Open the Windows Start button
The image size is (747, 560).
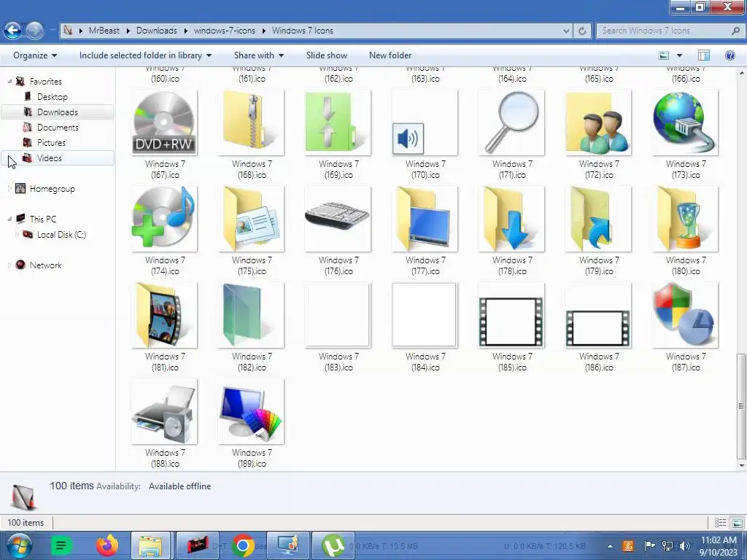(x=19, y=545)
